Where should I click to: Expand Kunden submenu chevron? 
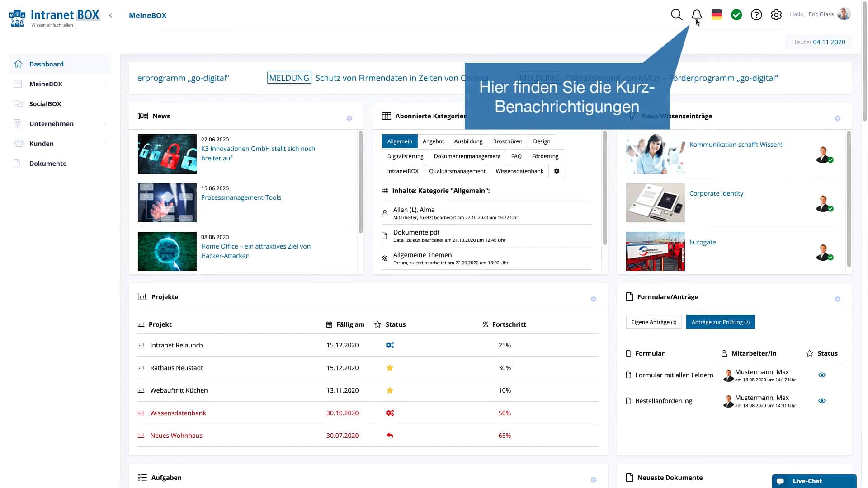(x=105, y=144)
